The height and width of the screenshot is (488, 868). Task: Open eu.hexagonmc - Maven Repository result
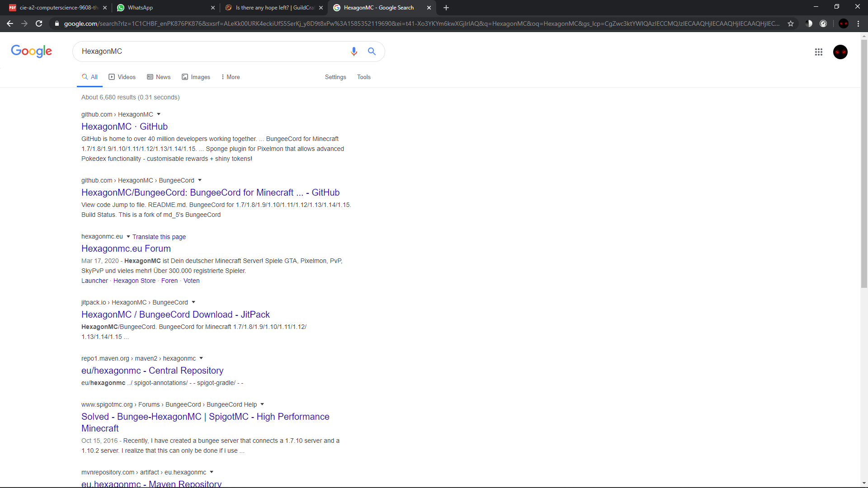[x=151, y=483]
